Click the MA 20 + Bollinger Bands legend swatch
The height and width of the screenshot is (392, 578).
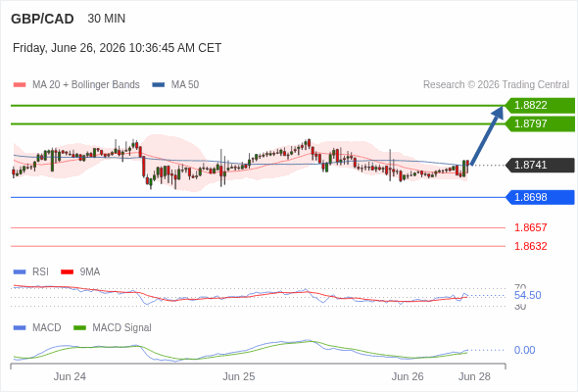point(20,85)
